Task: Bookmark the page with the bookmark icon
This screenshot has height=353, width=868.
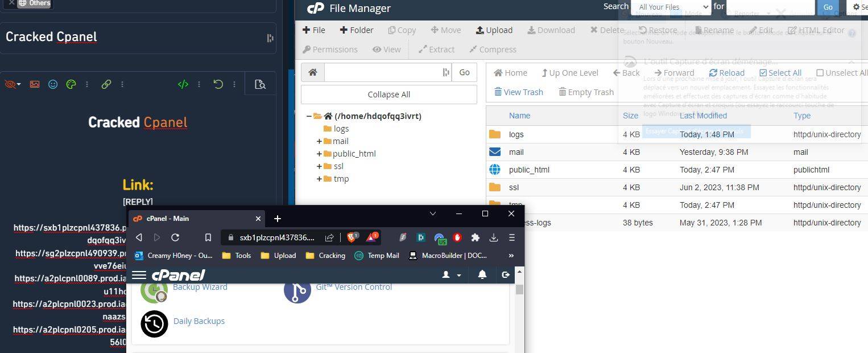Action: 208,237
